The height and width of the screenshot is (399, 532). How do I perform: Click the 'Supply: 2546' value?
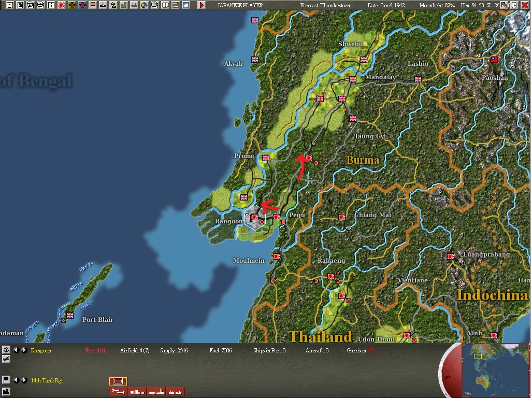(x=174, y=350)
